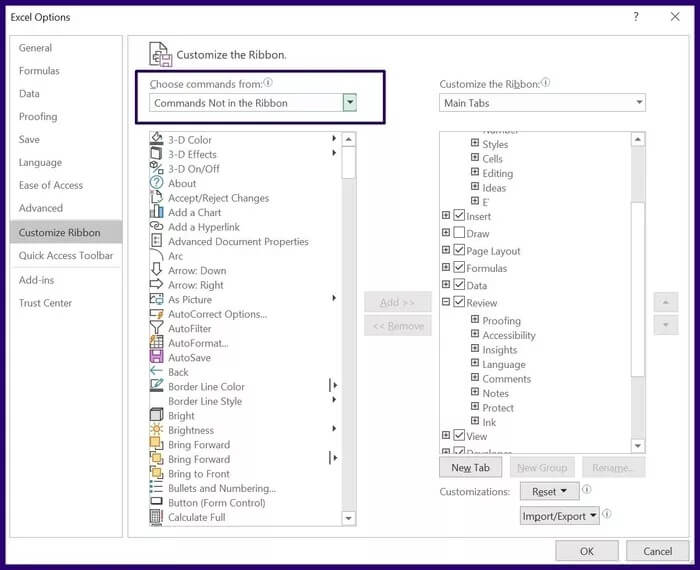Screen dimensions: 700x570
Task: Select the 3-D On/Off command icon
Action: click(x=156, y=168)
